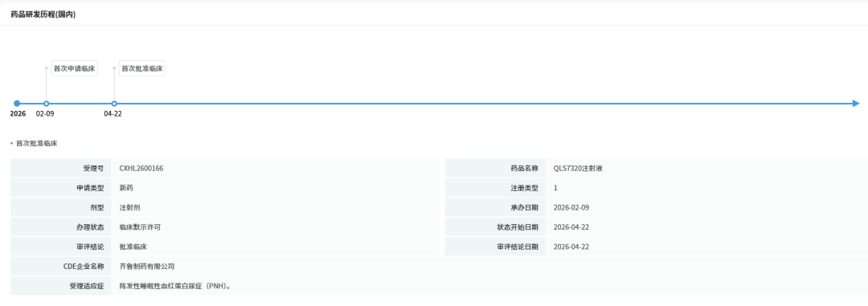Click the 申请类型 value 新药

126,188
